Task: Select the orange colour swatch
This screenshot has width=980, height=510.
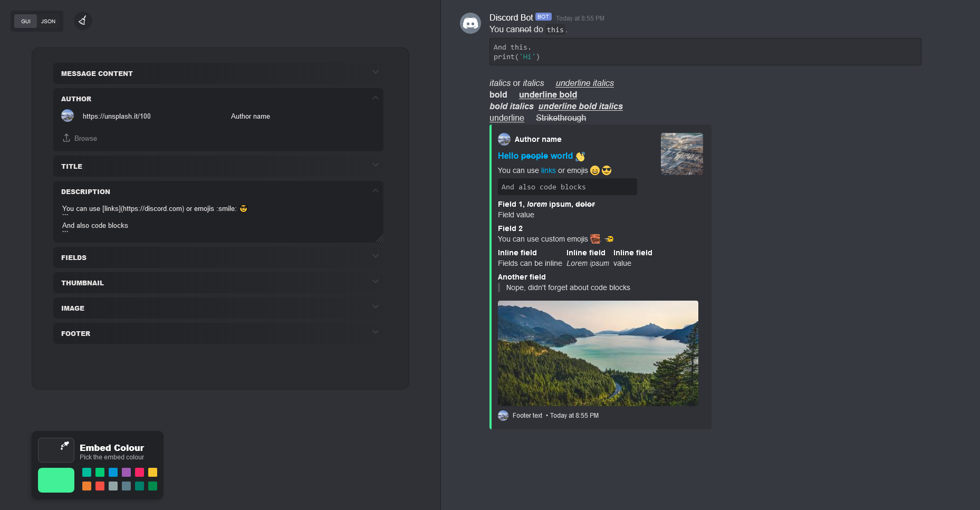Action: (87, 486)
